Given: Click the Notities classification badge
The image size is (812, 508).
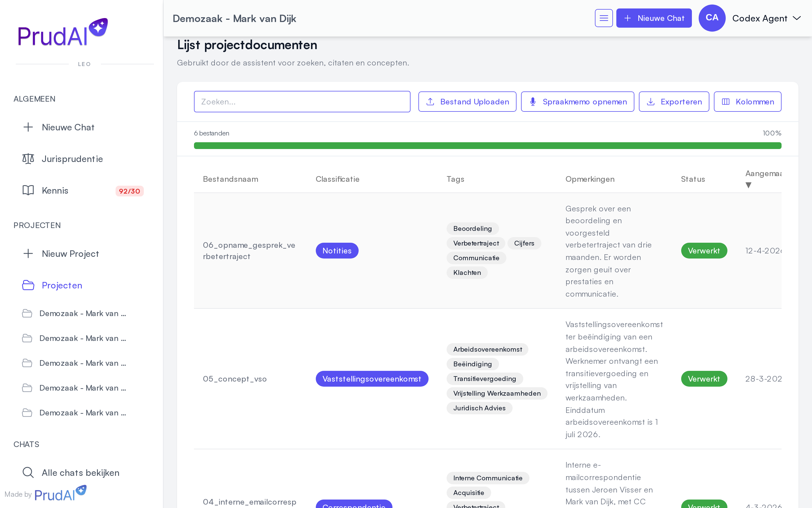Looking at the screenshot, I should click(x=337, y=251).
